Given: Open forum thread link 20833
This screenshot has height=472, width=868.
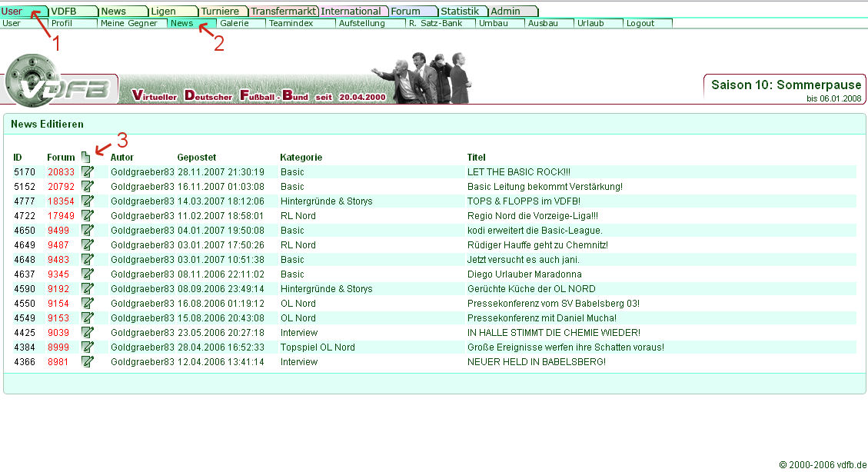Looking at the screenshot, I should coord(61,172).
